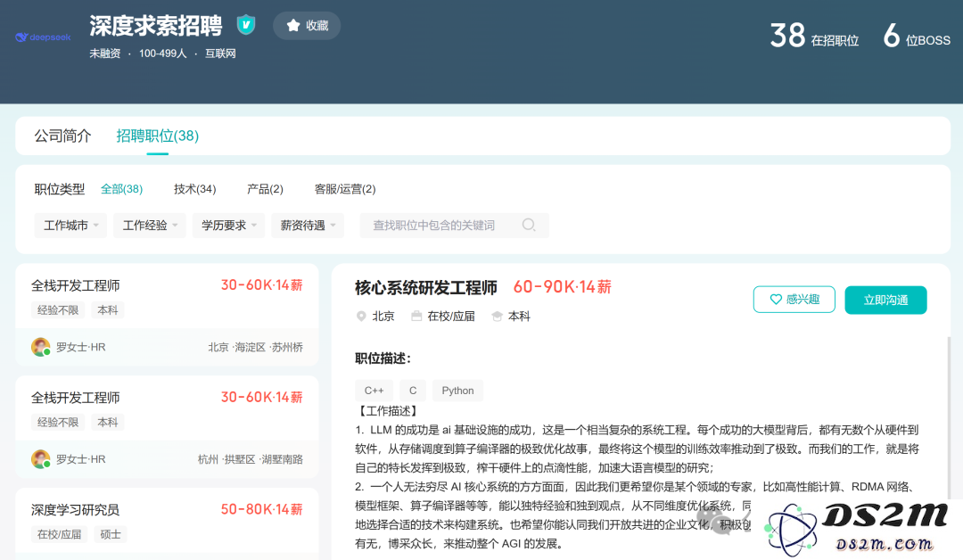Open the 工作城市 dropdown

70,226
